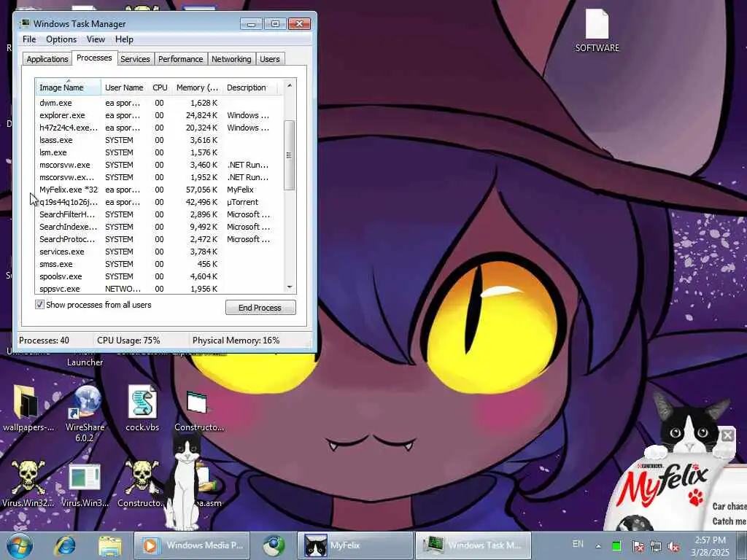Screen dimensions: 747x560
Task: Switch to the Networking tab
Action: pyautogui.click(x=231, y=59)
